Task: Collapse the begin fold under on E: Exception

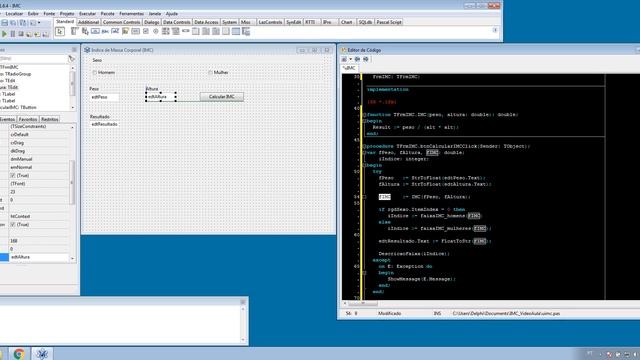Action: point(364,273)
